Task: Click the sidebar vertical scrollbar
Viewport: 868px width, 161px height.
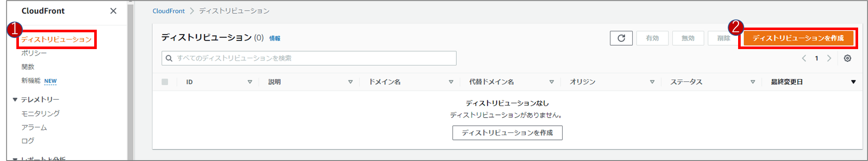Action: [x=130, y=82]
